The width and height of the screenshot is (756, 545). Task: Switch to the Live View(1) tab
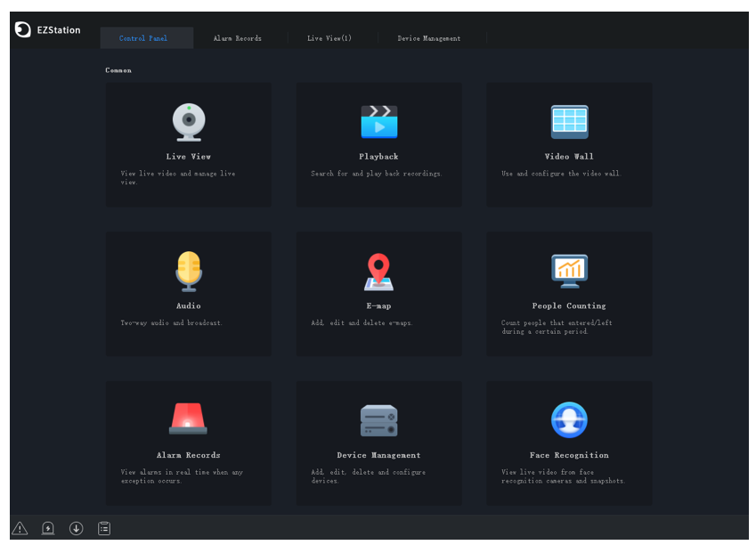(x=329, y=38)
